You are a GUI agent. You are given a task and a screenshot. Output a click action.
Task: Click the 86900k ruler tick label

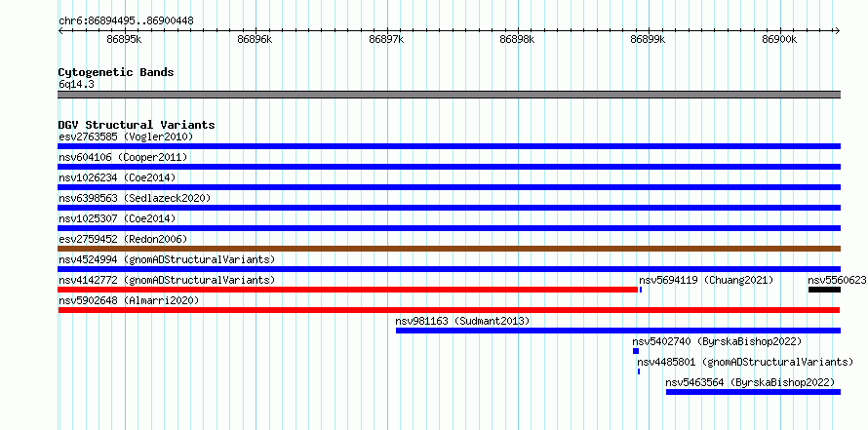779,40
